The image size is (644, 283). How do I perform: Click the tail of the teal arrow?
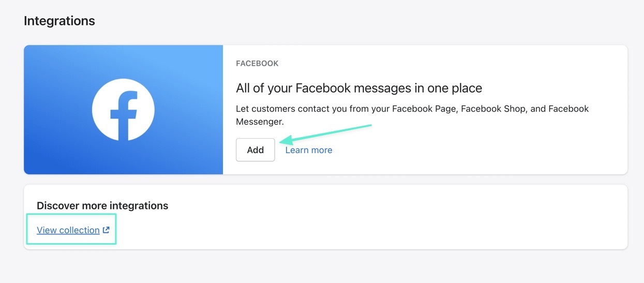point(368,126)
